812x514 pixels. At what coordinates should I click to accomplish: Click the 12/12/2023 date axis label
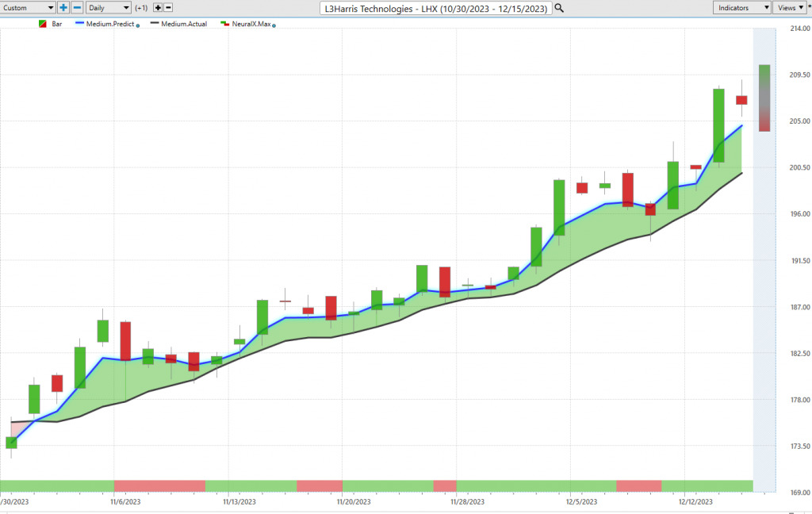695,501
